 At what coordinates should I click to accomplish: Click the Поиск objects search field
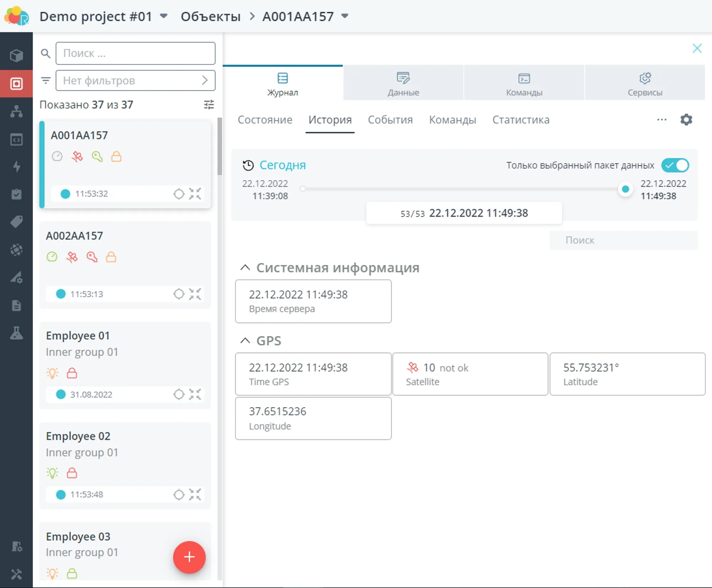tap(135, 53)
